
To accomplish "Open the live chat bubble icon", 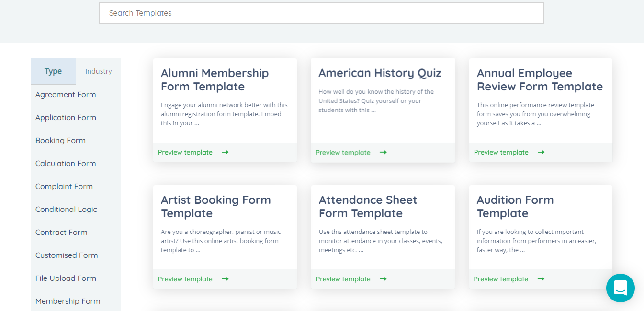I will coord(620,288).
